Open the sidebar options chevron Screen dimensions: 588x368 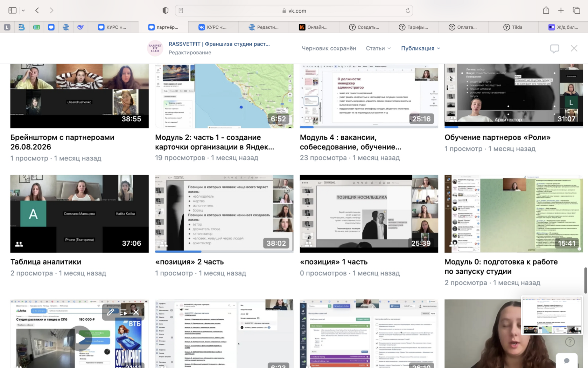(23, 11)
